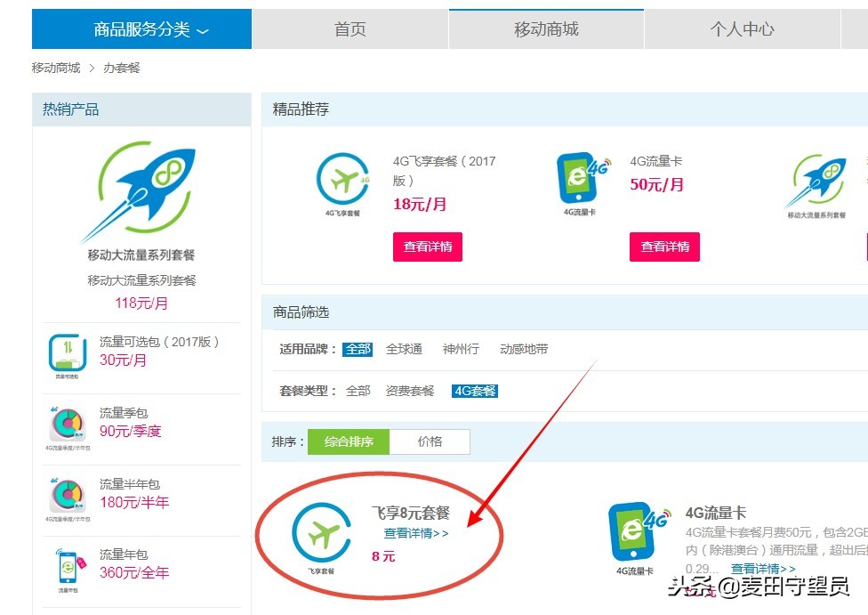Expand the 商品服务分类 dropdown menu
The width and height of the screenshot is (868, 615).
[x=141, y=28]
